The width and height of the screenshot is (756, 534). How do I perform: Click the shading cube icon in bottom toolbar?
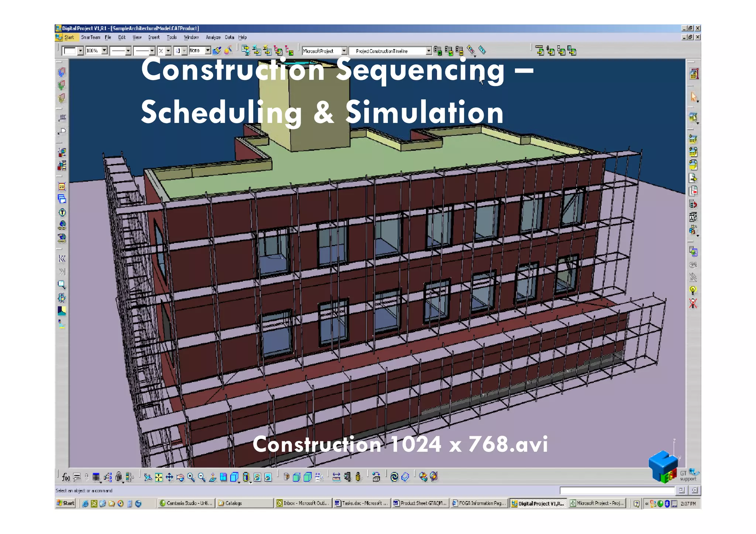pos(234,477)
